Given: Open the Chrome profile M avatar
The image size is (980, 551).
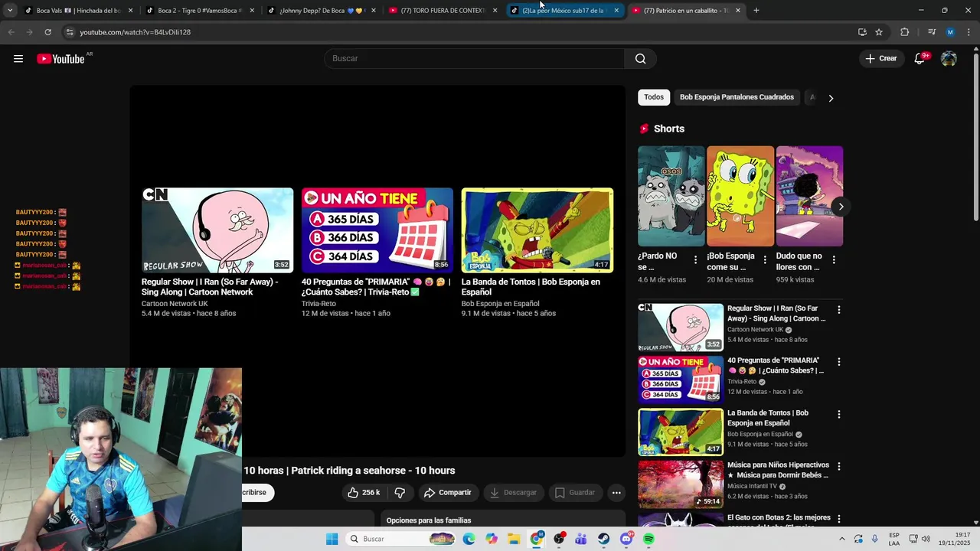Looking at the screenshot, I should pos(950,32).
